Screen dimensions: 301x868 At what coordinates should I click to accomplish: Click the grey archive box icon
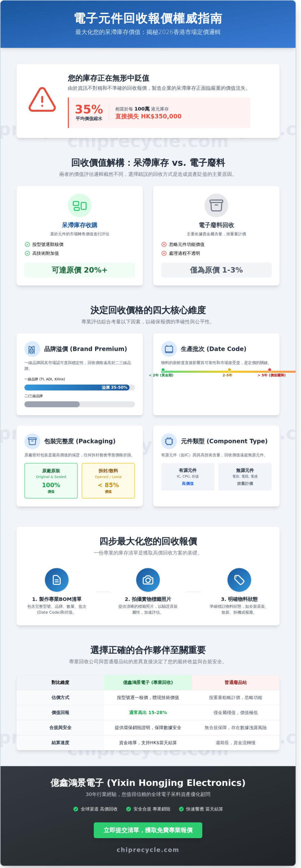(216, 205)
